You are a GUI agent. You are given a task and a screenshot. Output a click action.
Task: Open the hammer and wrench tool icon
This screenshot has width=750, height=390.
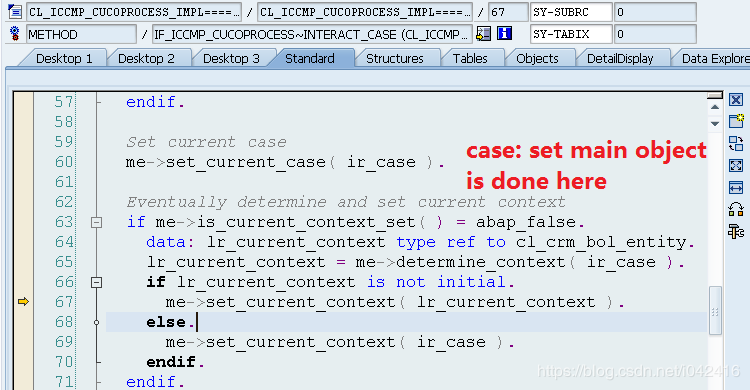[x=736, y=232]
